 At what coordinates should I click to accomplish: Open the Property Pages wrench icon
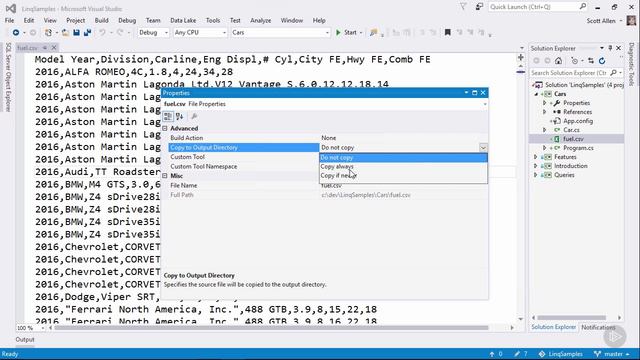click(194, 117)
